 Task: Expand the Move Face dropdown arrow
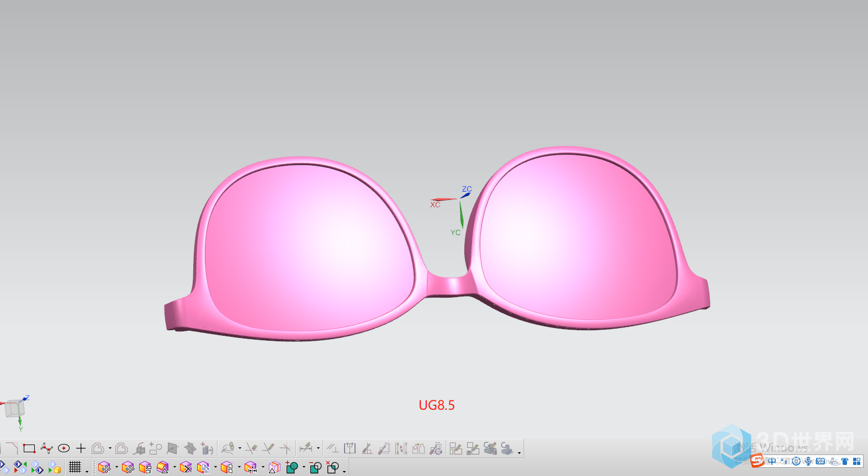point(117,467)
